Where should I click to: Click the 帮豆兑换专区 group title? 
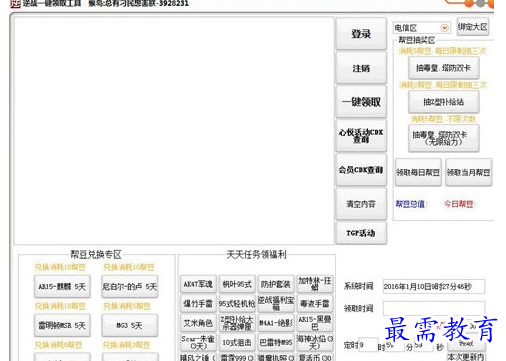96,255
